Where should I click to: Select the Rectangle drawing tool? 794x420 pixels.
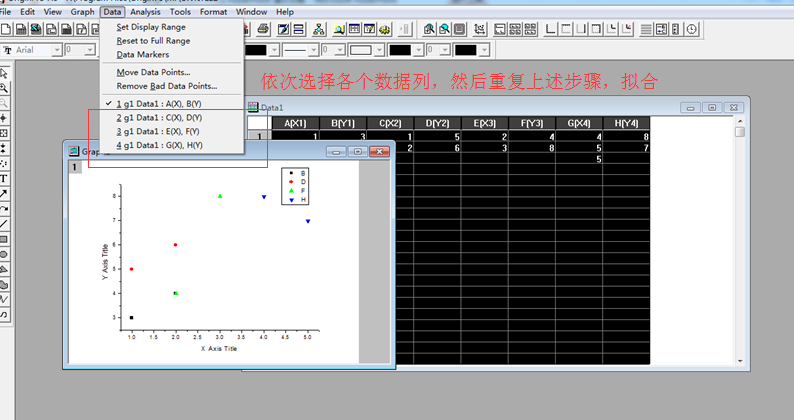pyautogui.click(x=4, y=239)
